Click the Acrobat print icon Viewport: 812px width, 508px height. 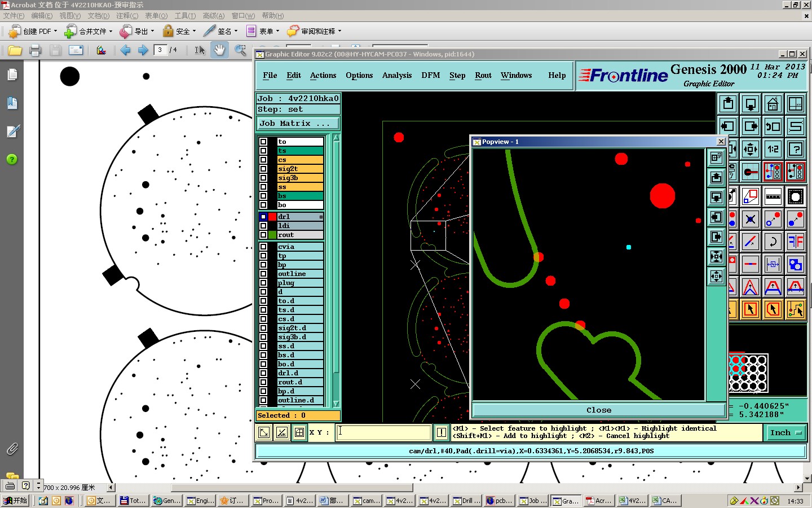(x=35, y=50)
